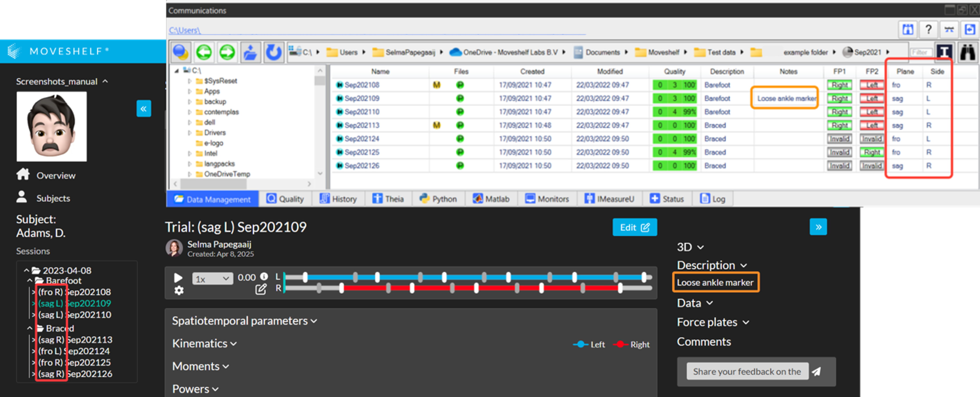Viewport: 980px width, 397px height.
Task: Click the play button on trial timeline
Action: click(178, 278)
